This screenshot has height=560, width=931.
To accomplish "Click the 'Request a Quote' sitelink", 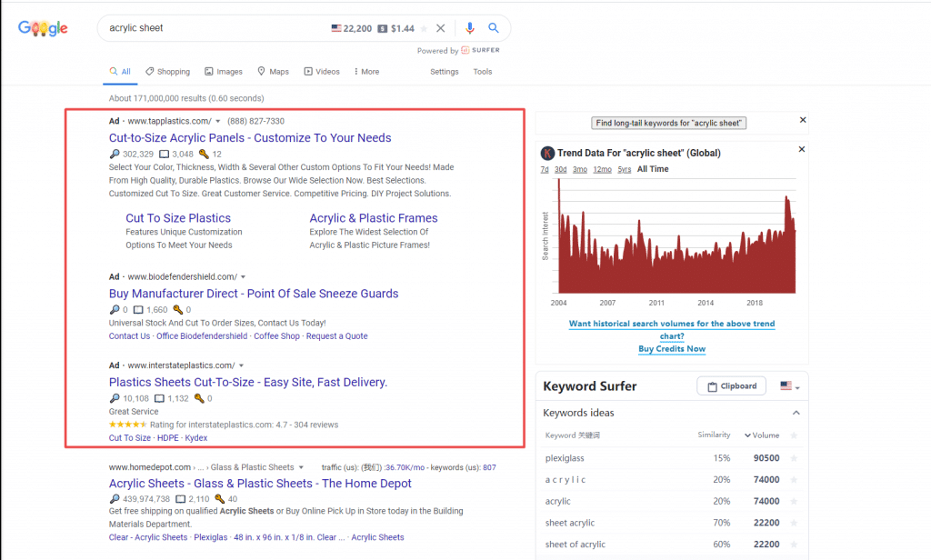I will [336, 336].
